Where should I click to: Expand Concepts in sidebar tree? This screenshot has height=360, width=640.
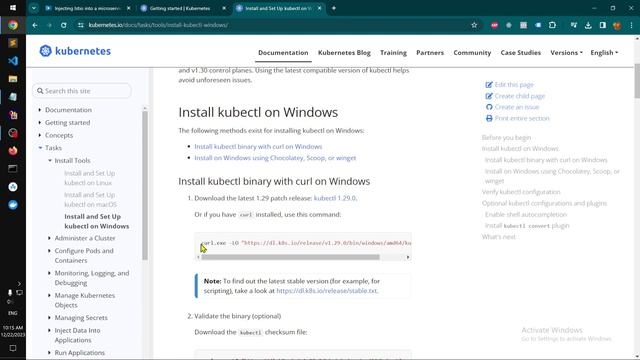[40, 135]
